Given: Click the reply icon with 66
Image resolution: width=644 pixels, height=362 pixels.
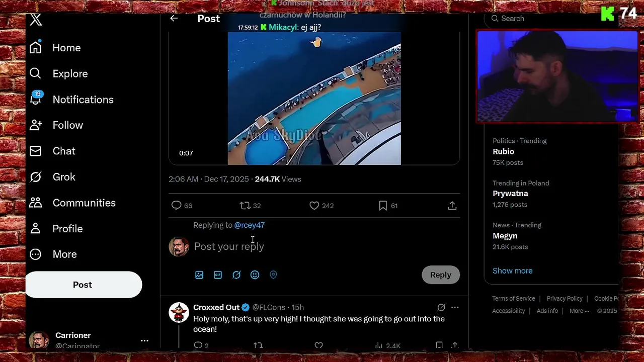Looking at the screenshot, I should coord(182,206).
